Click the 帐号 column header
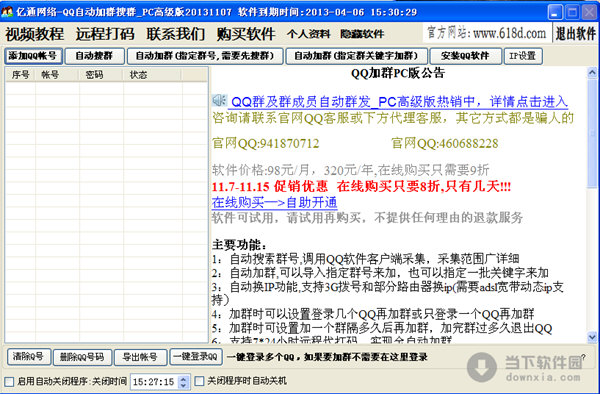600x394 pixels. click(57, 75)
